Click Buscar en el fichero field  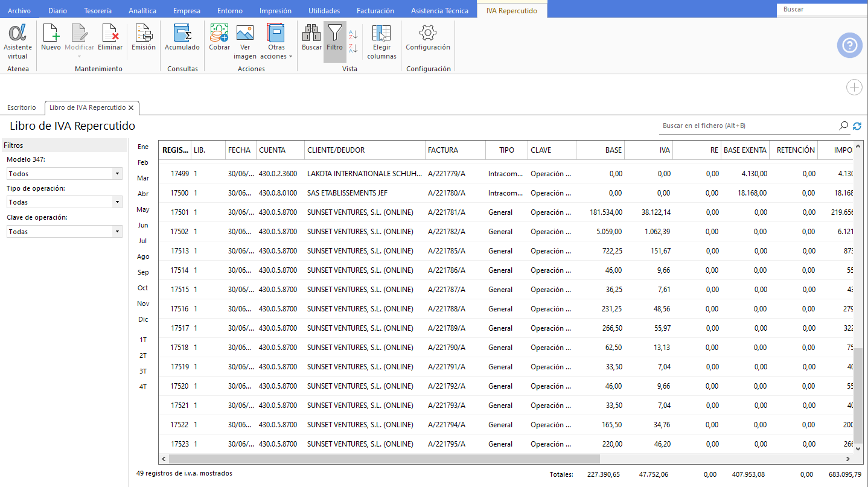pyautogui.click(x=747, y=126)
